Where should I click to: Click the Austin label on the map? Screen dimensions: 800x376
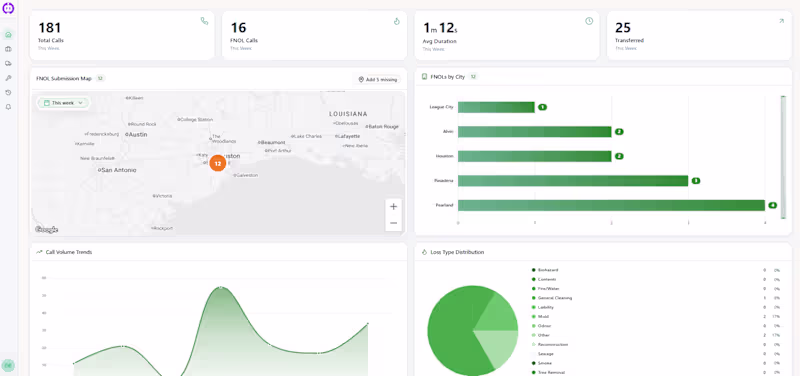click(137, 135)
